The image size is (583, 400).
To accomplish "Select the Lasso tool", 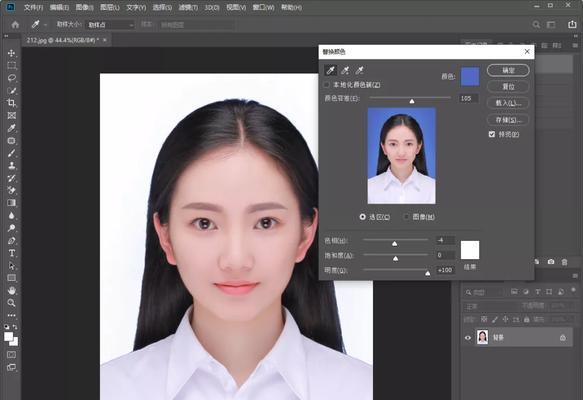I will 12,78.
